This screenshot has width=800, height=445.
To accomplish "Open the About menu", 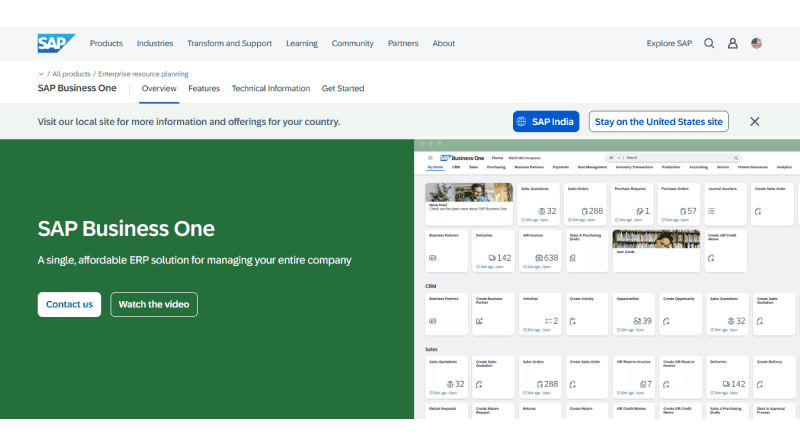I will 443,43.
